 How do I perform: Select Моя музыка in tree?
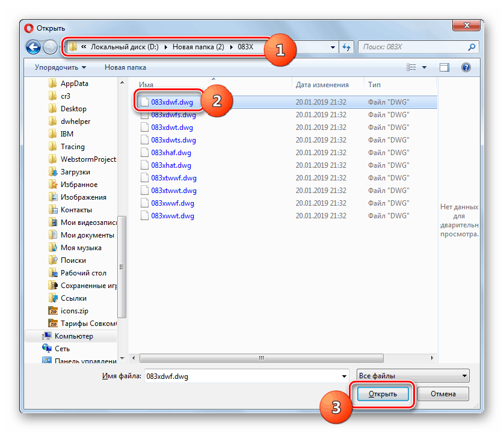[x=81, y=248]
